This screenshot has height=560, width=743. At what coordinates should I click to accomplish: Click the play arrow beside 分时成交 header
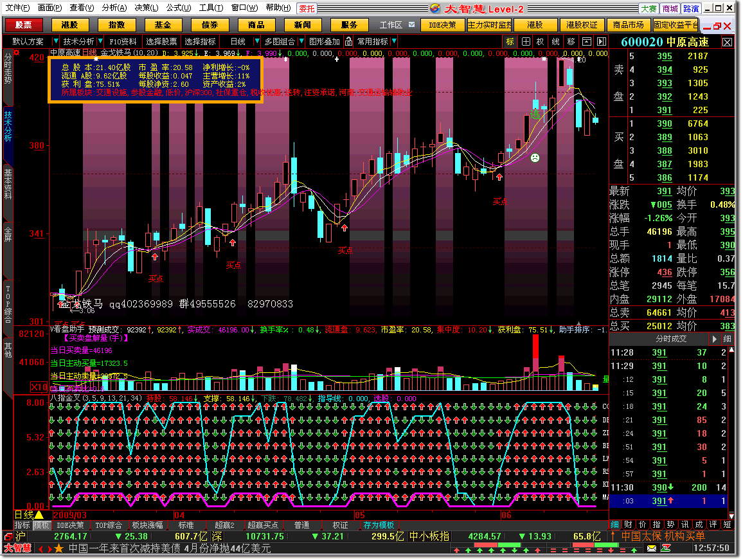pyautogui.click(x=715, y=339)
